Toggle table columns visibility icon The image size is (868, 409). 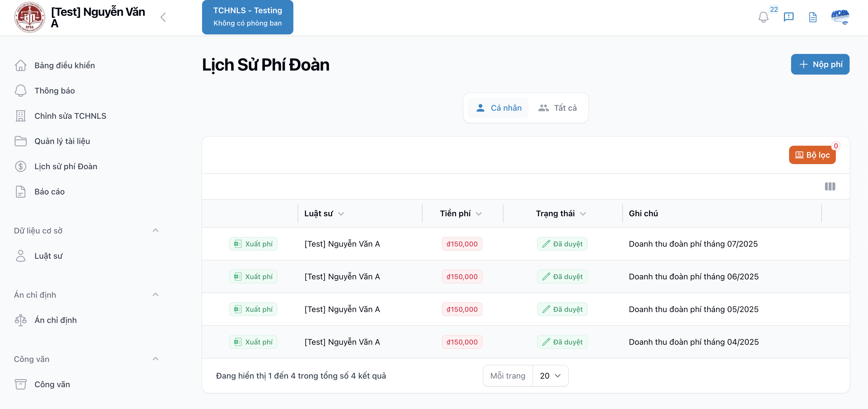(830, 186)
